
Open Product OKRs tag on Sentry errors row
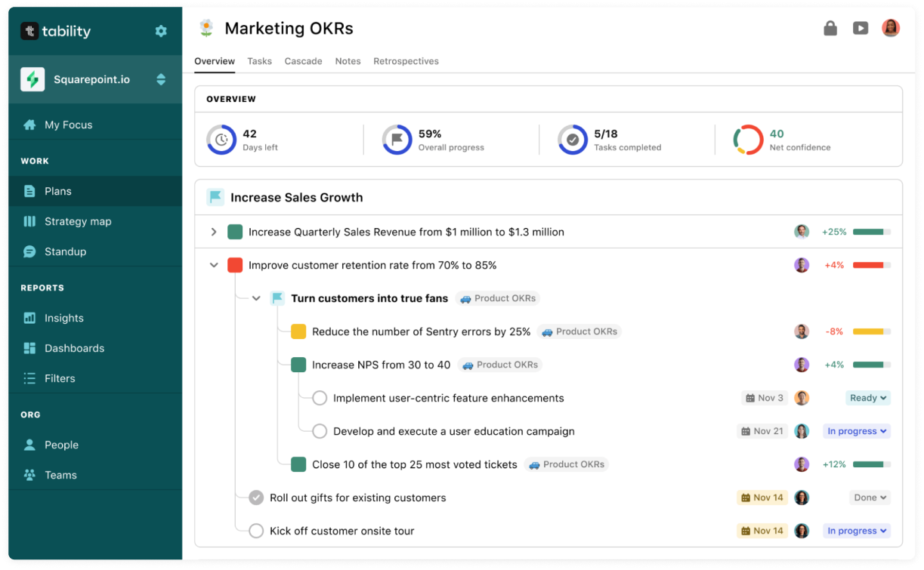coord(579,331)
